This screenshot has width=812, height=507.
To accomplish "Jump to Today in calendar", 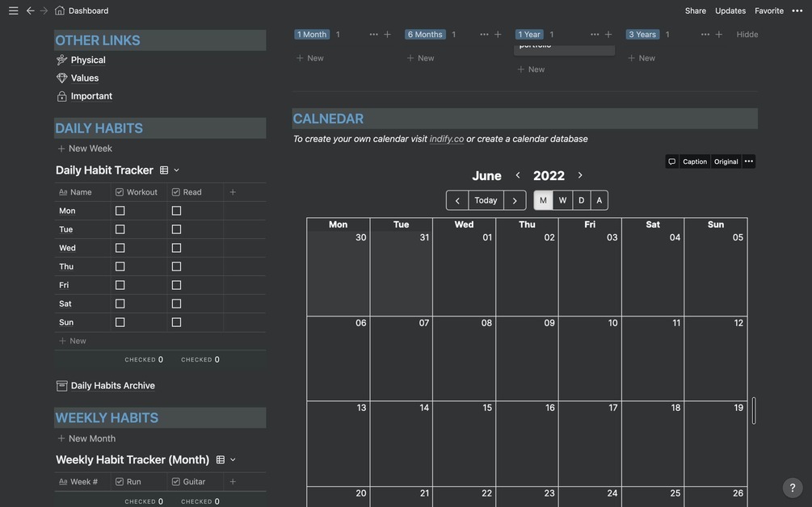I will point(486,201).
